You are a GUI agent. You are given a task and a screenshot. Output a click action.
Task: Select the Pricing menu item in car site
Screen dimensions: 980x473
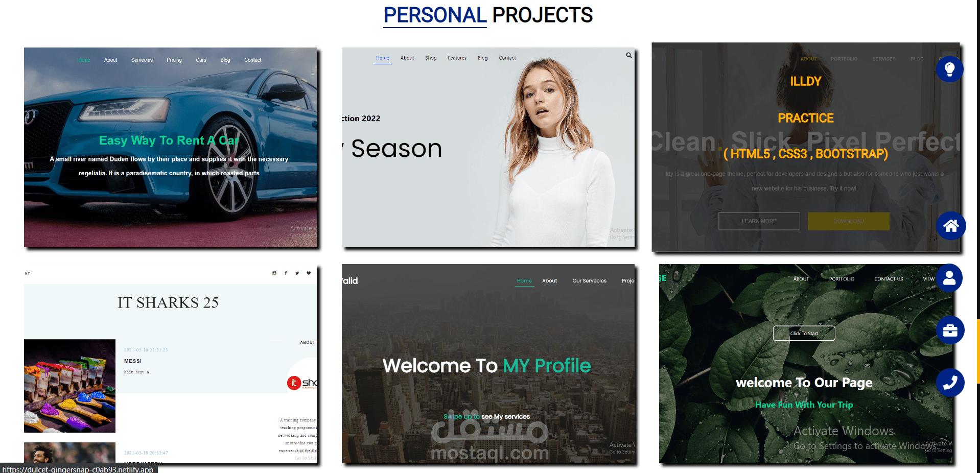174,60
